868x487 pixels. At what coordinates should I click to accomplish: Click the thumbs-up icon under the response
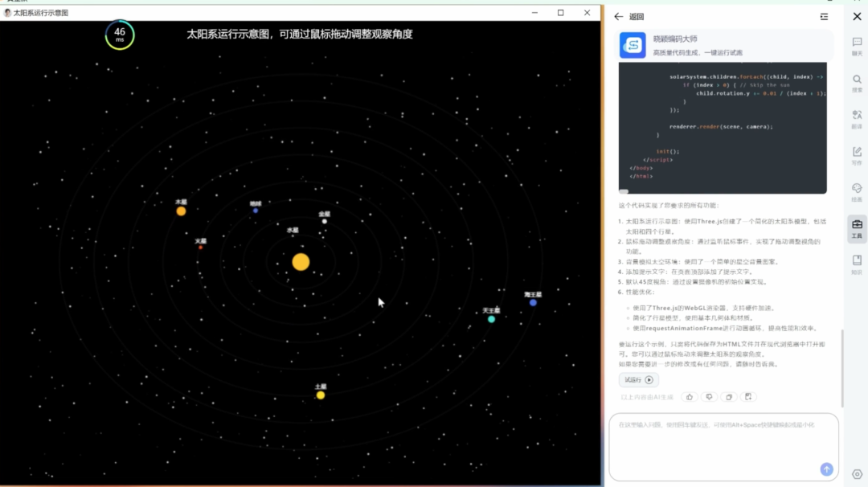tap(690, 397)
